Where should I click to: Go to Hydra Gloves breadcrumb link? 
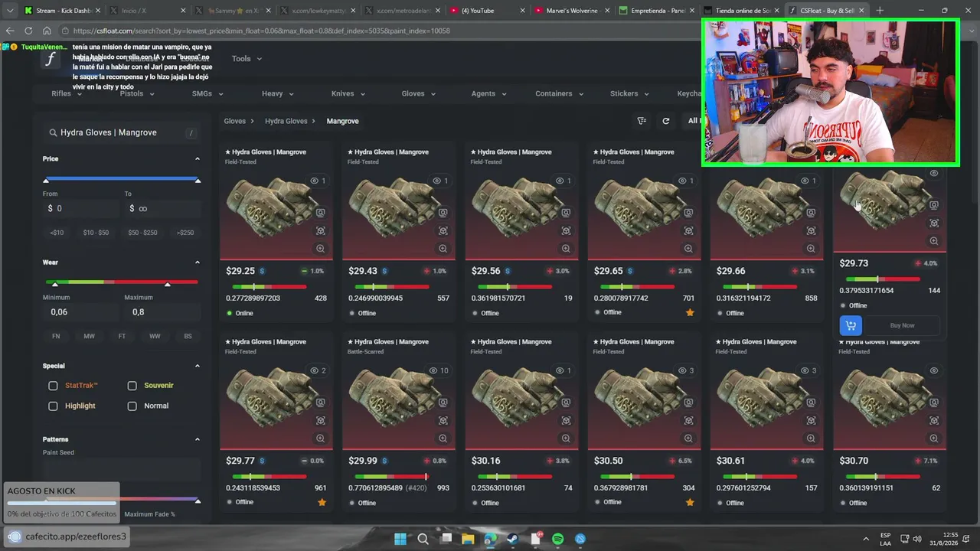pos(286,121)
